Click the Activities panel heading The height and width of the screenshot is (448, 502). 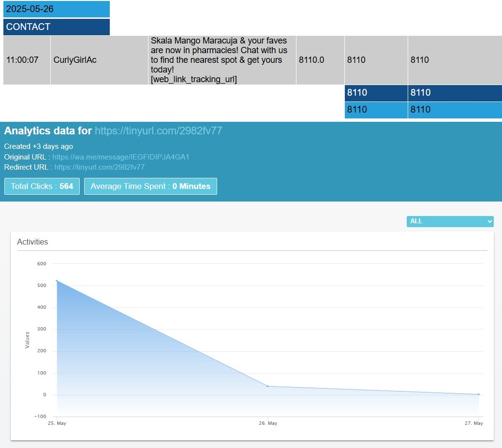(32, 242)
